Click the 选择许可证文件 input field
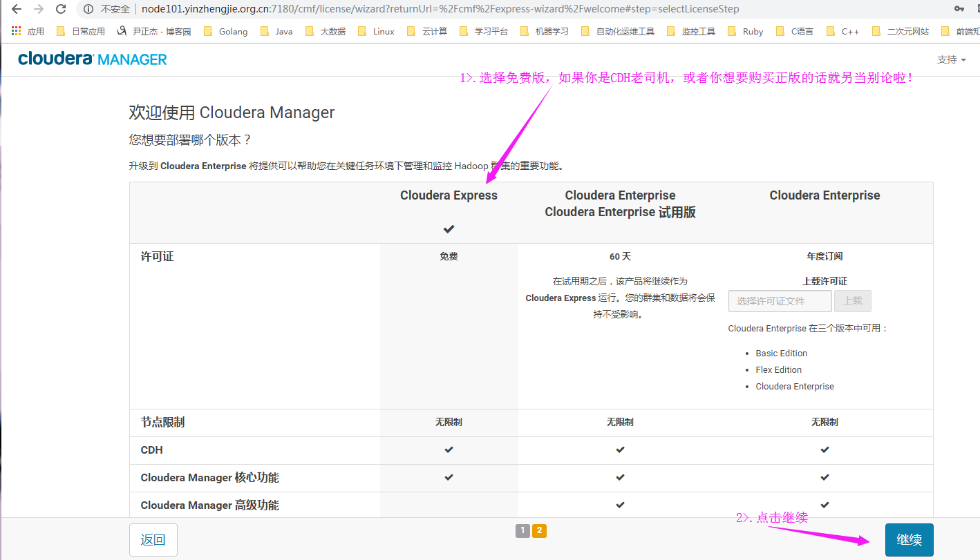Screen dimensions: 980x560 tap(780, 301)
